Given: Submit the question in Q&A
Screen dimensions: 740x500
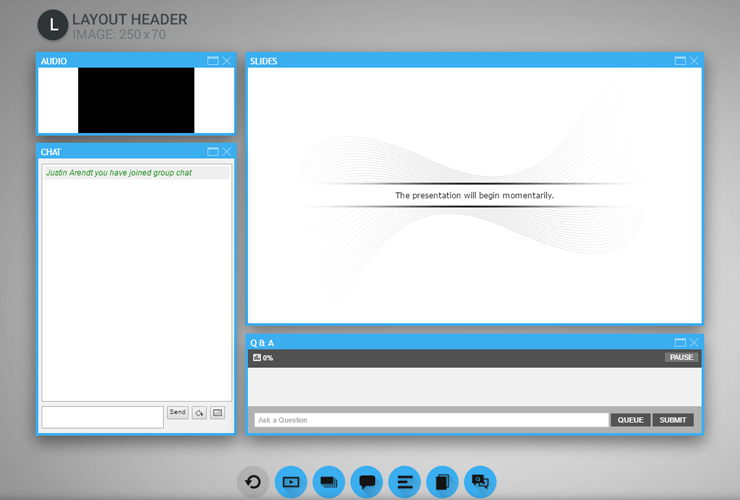Looking at the screenshot, I should coord(673,420).
